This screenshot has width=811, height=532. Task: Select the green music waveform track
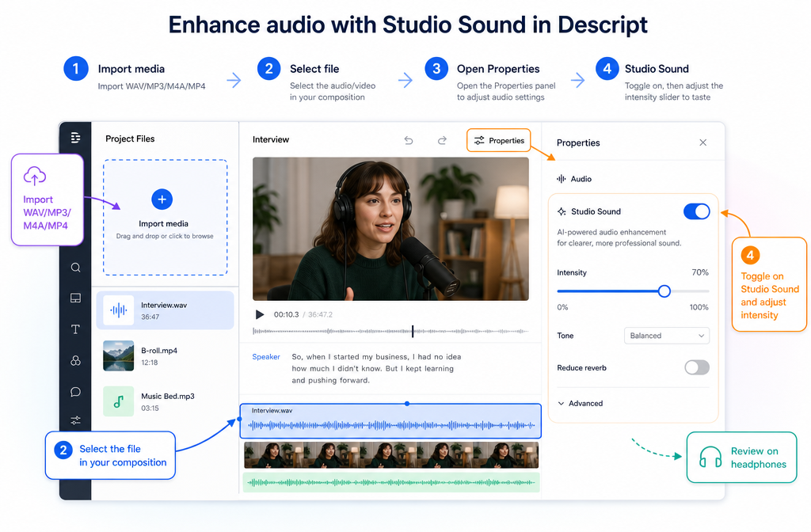pos(391,482)
